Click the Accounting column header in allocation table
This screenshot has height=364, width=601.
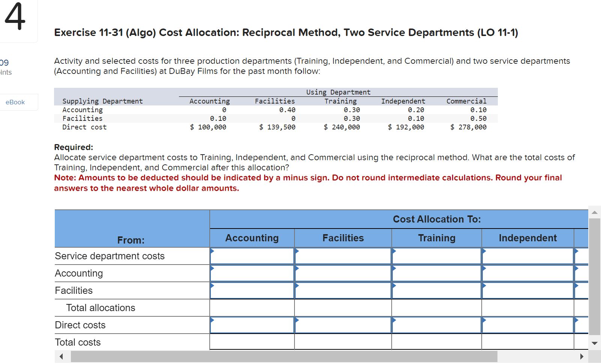pos(252,238)
